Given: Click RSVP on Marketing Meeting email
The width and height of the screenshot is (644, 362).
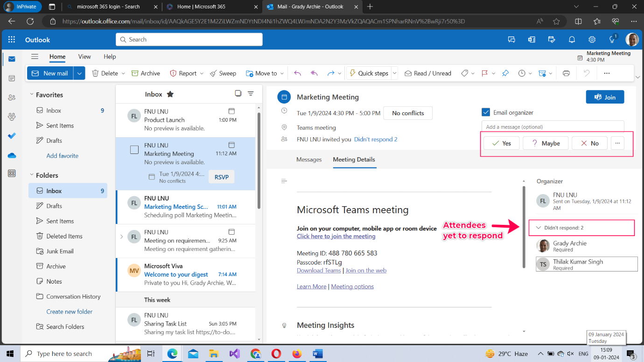Looking at the screenshot, I should coord(221,177).
